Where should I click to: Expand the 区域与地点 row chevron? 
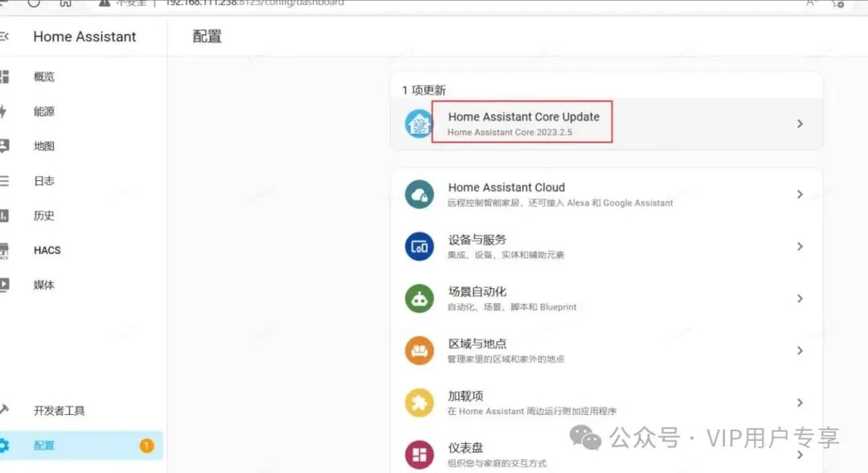tap(800, 351)
